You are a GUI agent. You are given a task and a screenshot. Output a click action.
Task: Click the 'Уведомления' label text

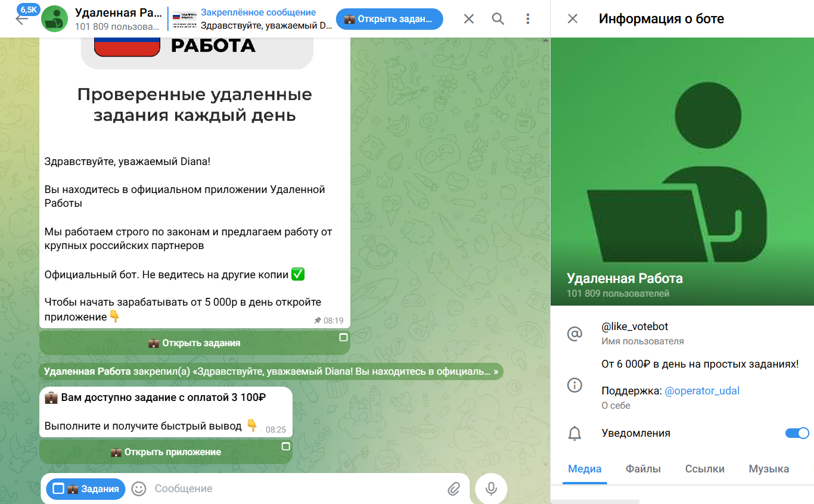636,433
